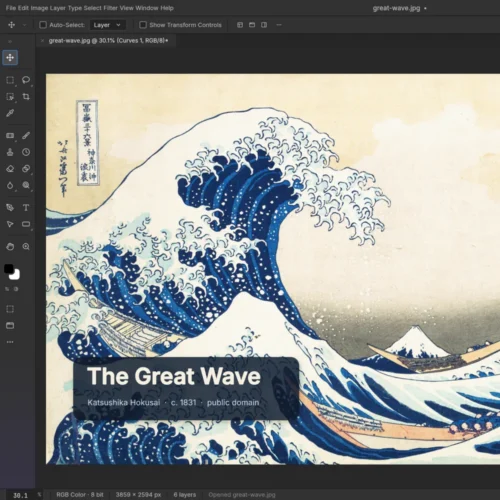Select the Rectangle shape tool
500x500 pixels.
[26, 224]
